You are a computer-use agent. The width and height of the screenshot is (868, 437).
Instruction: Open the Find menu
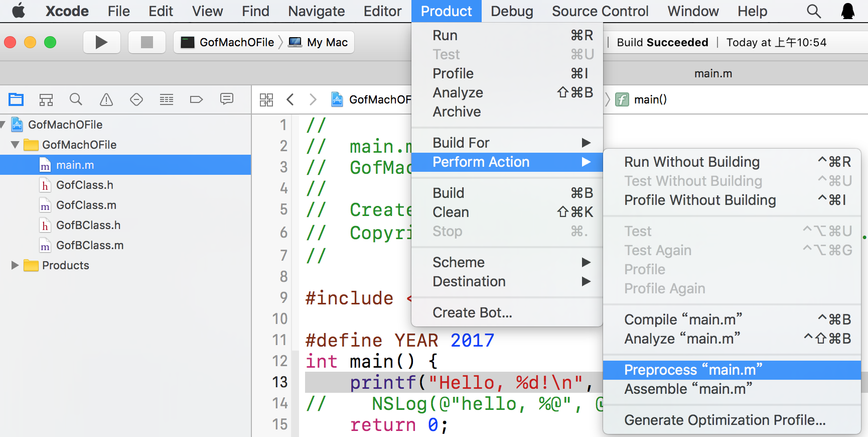(x=255, y=11)
